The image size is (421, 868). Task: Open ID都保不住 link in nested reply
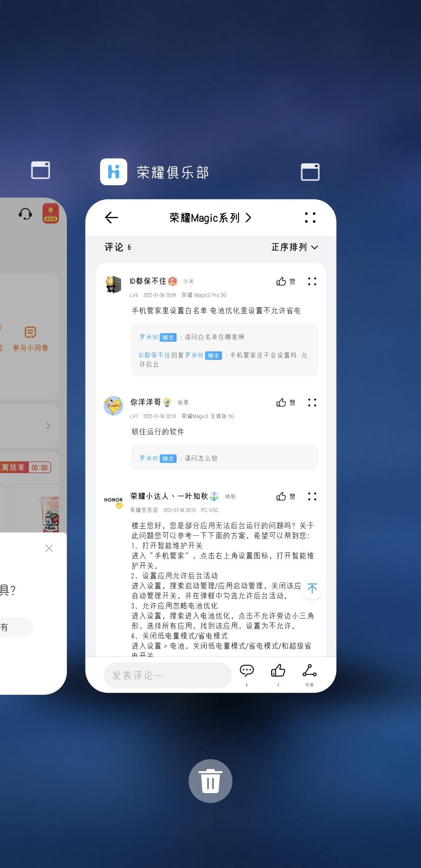[x=155, y=355]
